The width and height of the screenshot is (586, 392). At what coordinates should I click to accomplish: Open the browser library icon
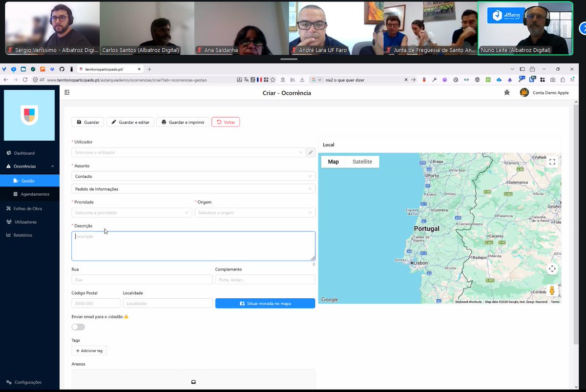[x=293, y=80]
